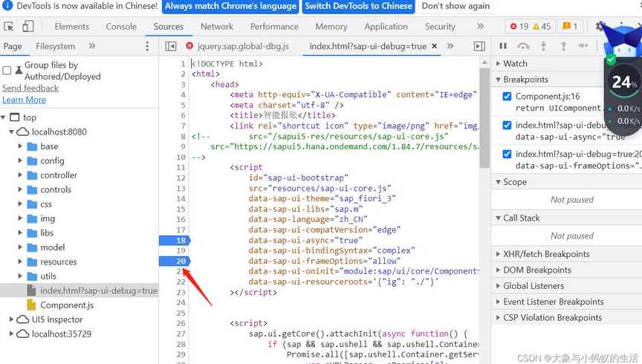Open the Performance tab
The width and height of the screenshot is (642, 364).
click(274, 27)
